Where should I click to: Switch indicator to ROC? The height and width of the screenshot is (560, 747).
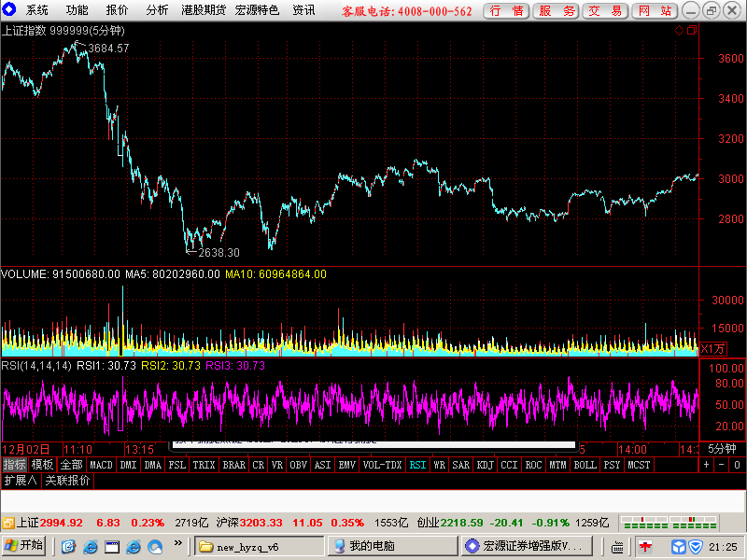533,465
